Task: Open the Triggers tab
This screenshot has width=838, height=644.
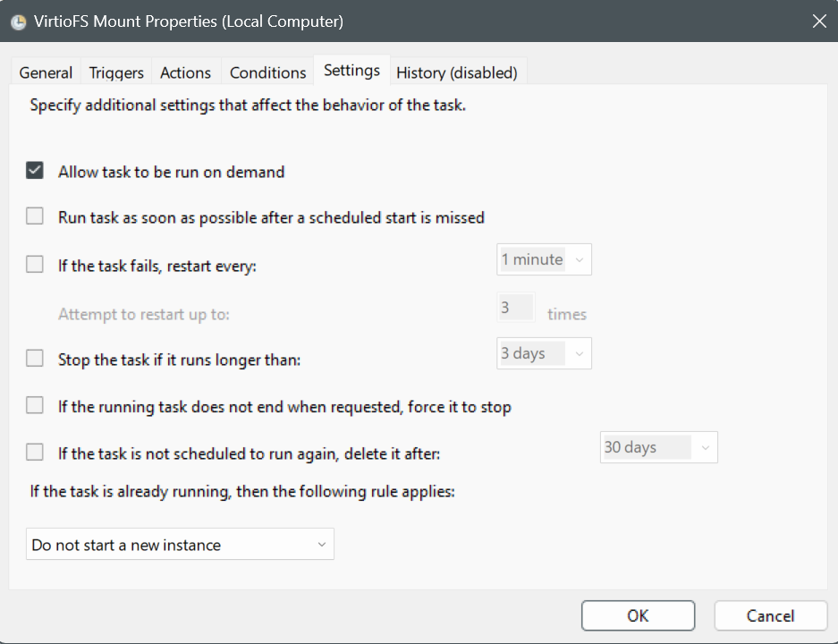Action: tap(116, 72)
